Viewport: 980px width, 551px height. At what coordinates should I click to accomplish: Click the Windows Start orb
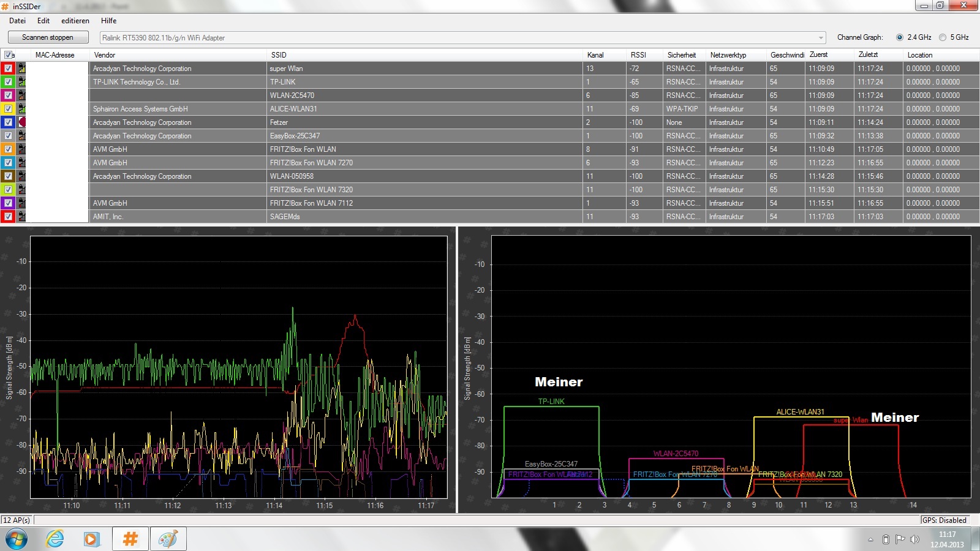(17, 539)
